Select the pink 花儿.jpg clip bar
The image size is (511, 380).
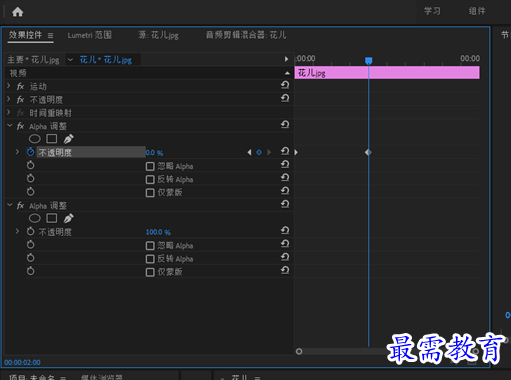point(387,73)
